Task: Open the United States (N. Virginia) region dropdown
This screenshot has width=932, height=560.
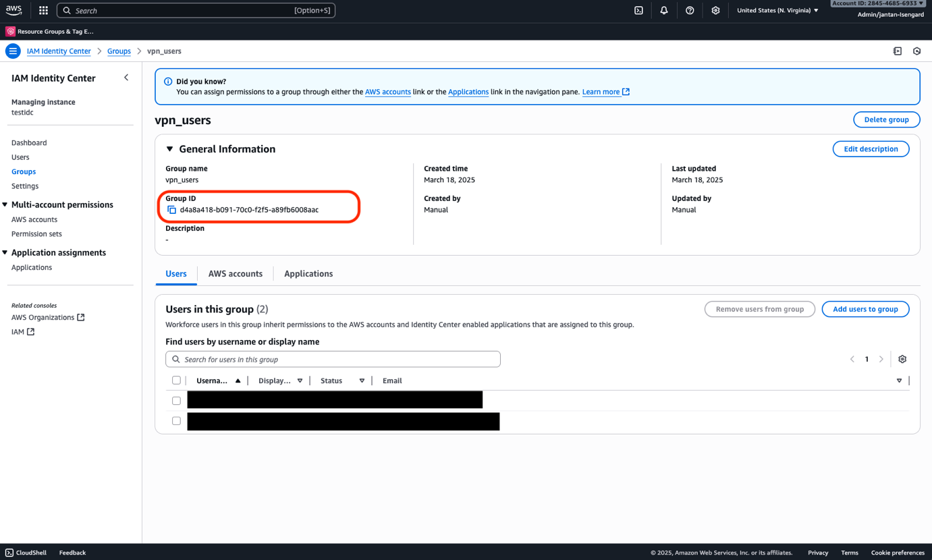Action: [x=777, y=10]
